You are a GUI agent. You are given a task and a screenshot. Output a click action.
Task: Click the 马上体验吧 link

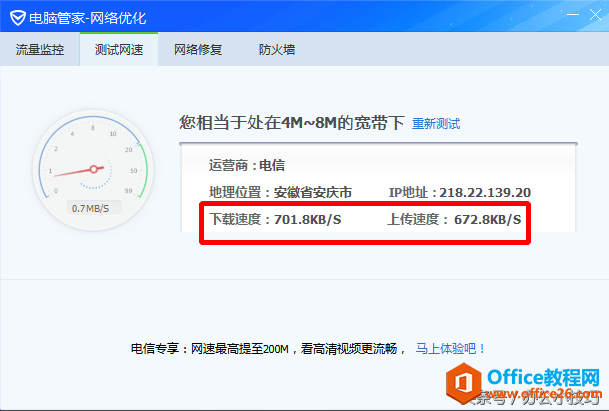coord(450,348)
